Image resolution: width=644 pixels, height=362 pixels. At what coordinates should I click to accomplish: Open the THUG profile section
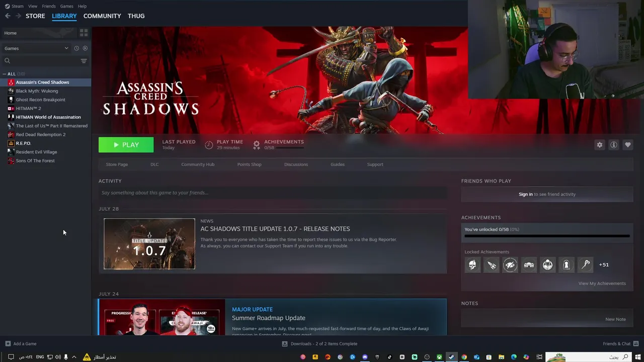coord(136,16)
